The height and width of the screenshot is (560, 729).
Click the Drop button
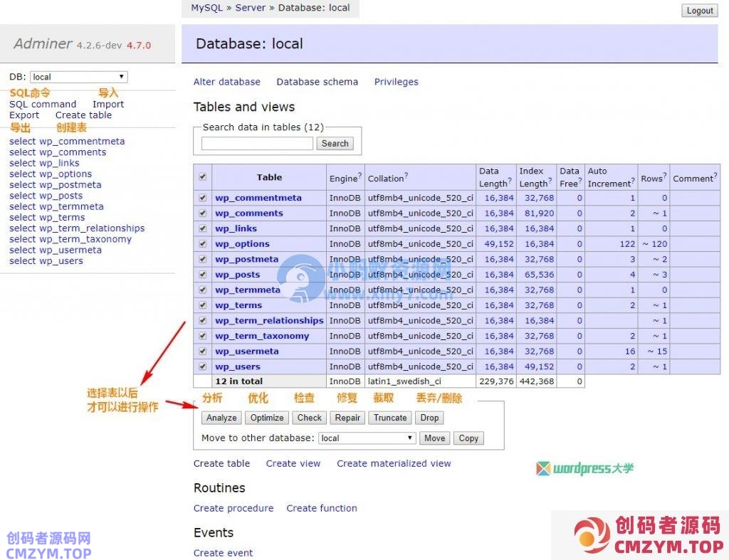(429, 418)
